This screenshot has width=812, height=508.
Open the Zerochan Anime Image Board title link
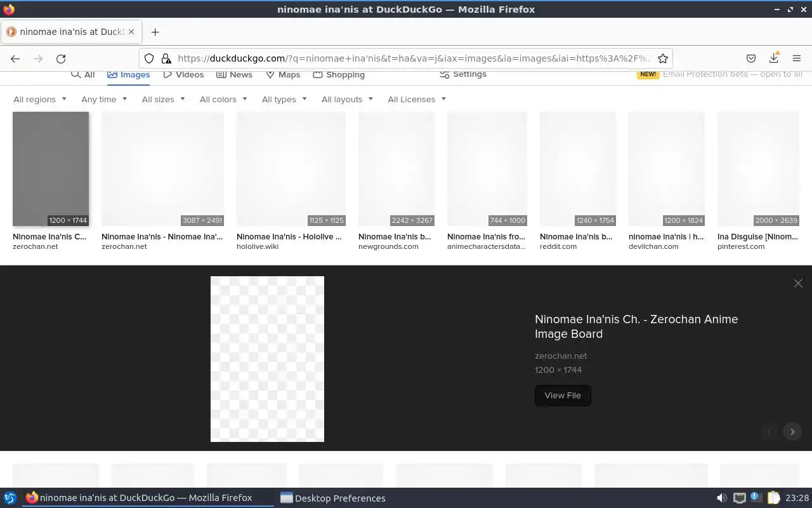pos(636,326)
